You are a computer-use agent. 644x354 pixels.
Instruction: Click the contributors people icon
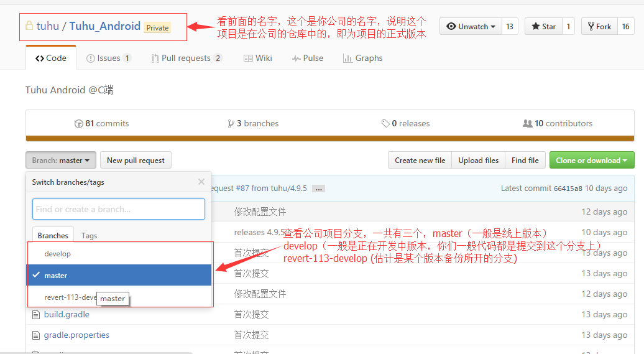pos(527,123)
